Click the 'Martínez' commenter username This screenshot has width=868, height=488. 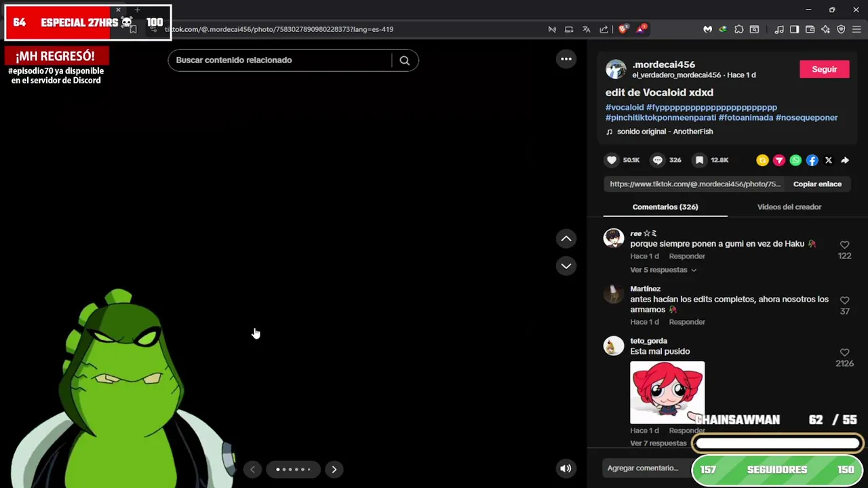coord(645,289)
